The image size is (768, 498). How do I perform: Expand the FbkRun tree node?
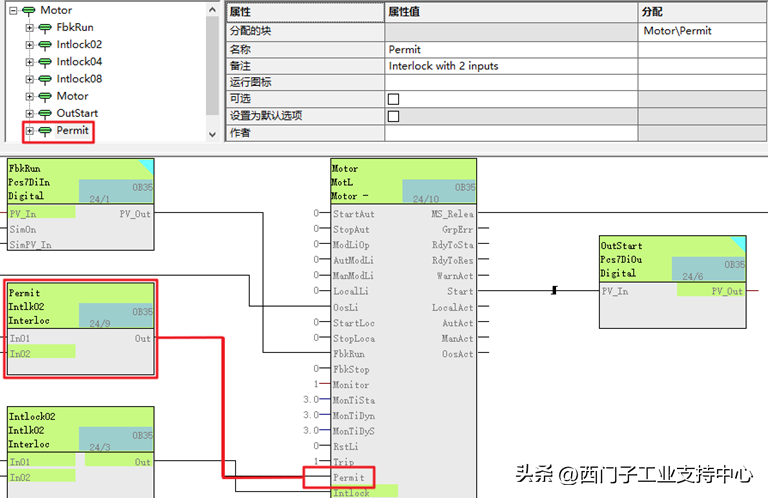[x=29, y=28]
